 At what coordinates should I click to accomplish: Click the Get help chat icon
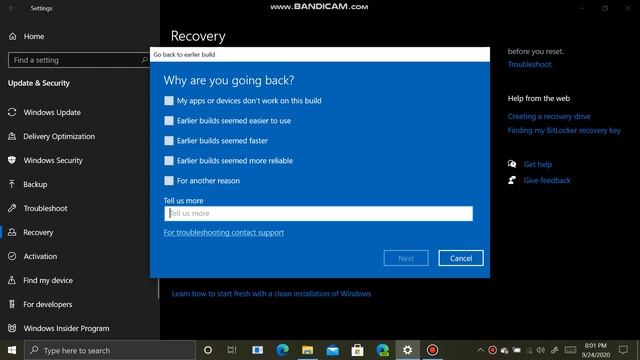pos(512,164)
